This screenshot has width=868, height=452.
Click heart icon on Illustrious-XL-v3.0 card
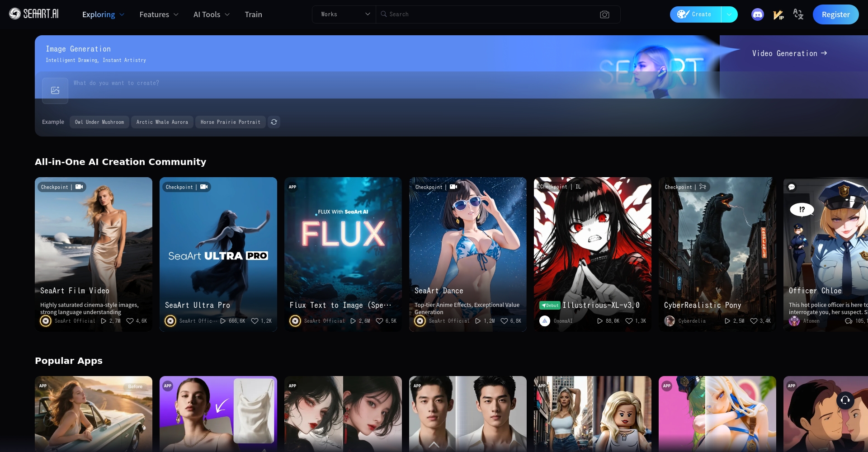[629, 321]
